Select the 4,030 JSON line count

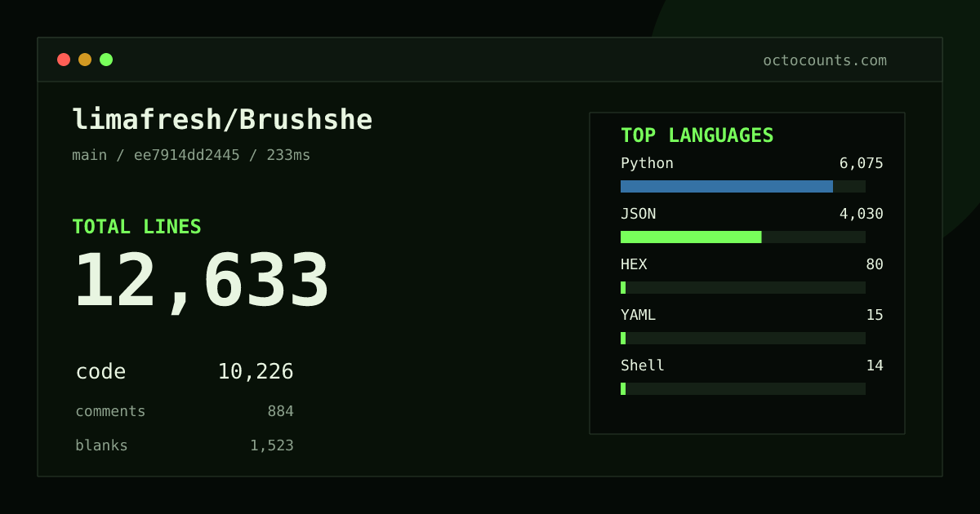(x=862, y=214)
